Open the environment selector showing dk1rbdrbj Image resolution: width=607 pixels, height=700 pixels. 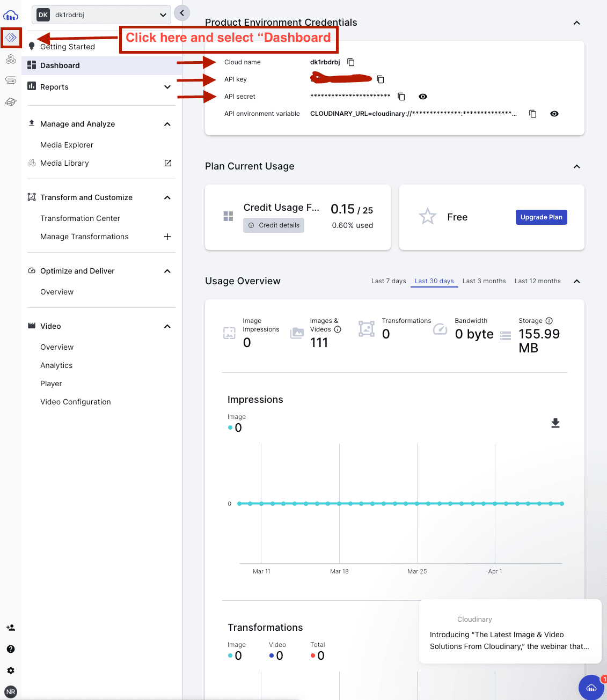coord(101,14)
